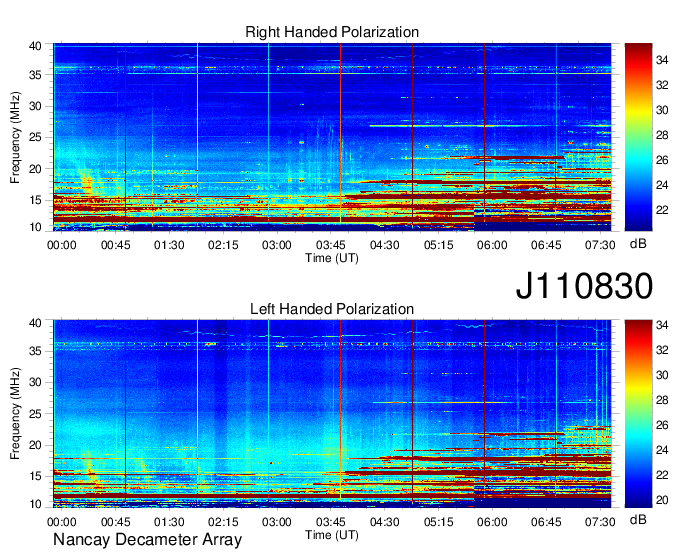Screen dimensions: 680x552
Task: Click the "03:00" time tick of Left Handed plot
Action: [277, 522]
